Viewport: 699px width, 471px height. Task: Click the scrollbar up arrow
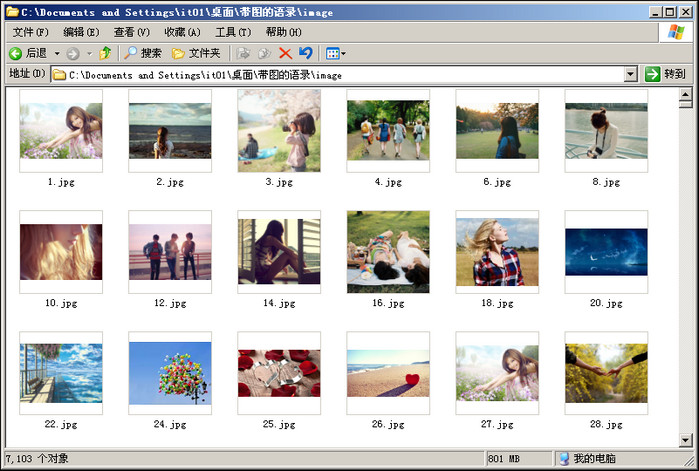686,94
